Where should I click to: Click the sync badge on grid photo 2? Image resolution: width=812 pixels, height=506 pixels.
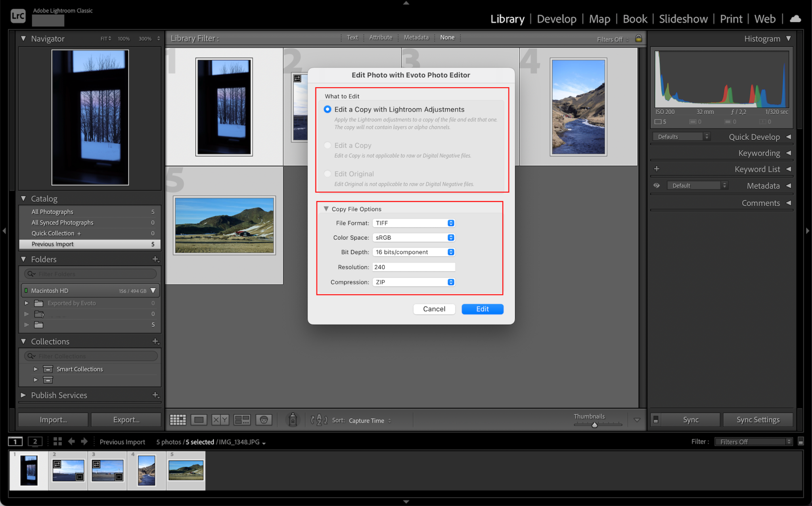297,79
